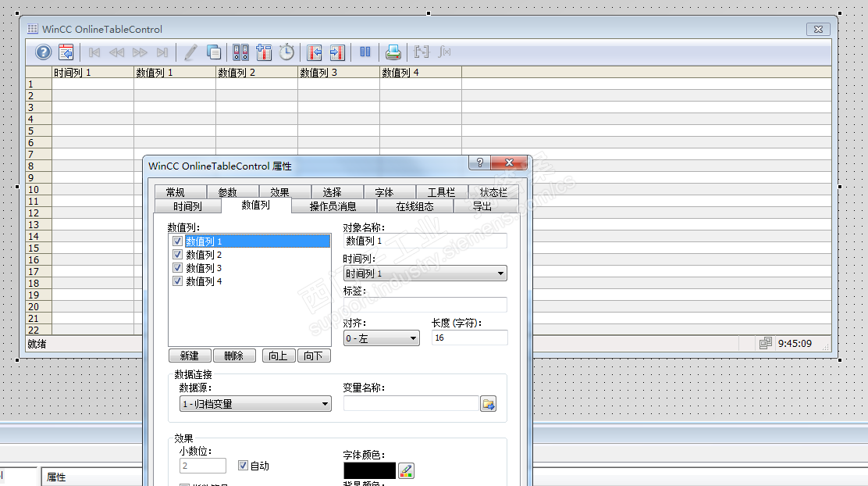This screenshot has width=868, height=486.
Task: Go to previous data record
Action: click(117, 52)
